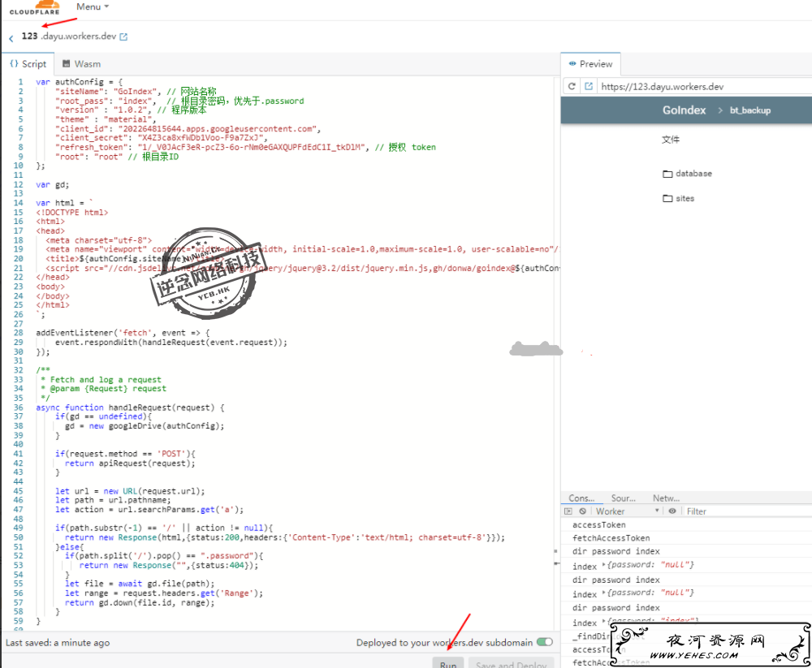812x668 pixels.
Task: Clear the console with the block icon
Action: tap(582, 511)
